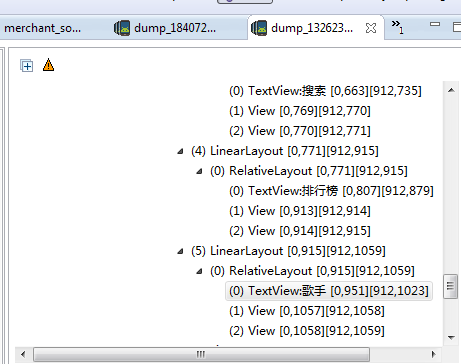The width and height of the screenshot is (461, 364).
Task: Toggle the NAF nodes warning triangle icon
Action: coord(49,65)
